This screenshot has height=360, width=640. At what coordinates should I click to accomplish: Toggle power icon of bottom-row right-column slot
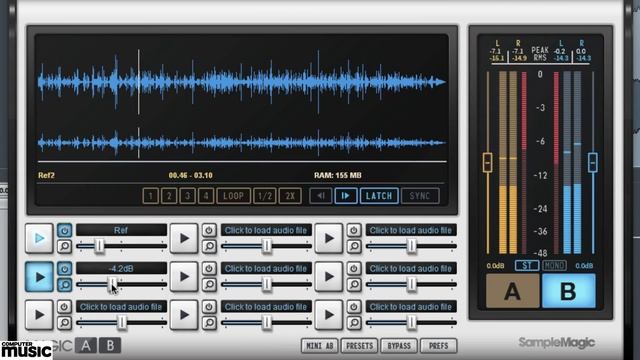(x=354, y=307)
